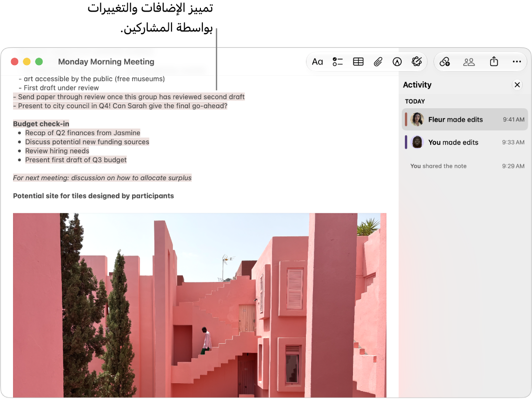
Task: Select the 'Fleur made edits' activity entry
Action: coord(465,119)
